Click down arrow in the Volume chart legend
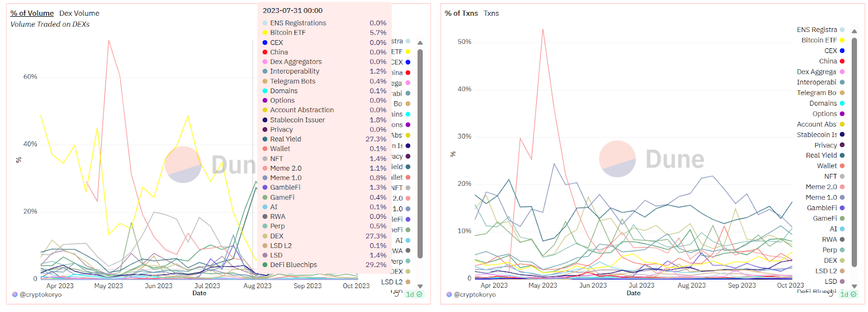This screenshot has width=868, height=312. (x=420, y=286)
